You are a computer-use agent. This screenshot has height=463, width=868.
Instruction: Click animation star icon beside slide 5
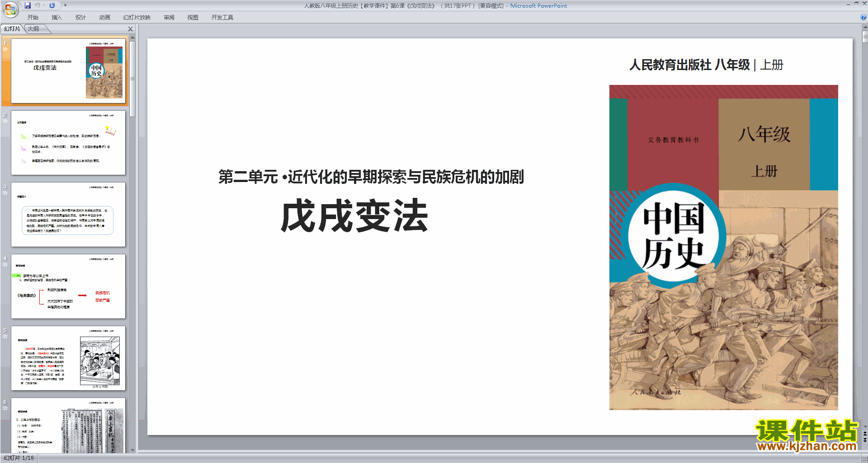click(x=5, y=337)
